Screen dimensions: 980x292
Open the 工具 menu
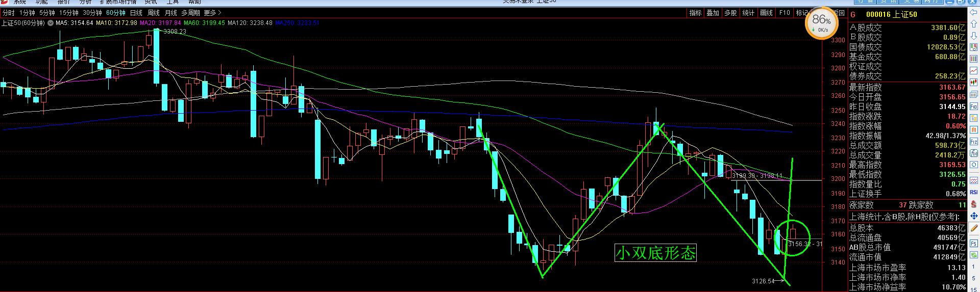[173, 2]
